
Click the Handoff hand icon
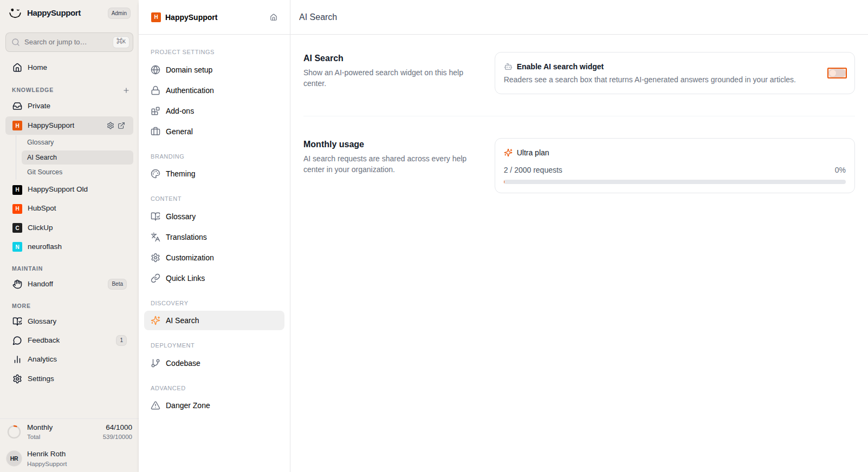[x=17, y=284]
